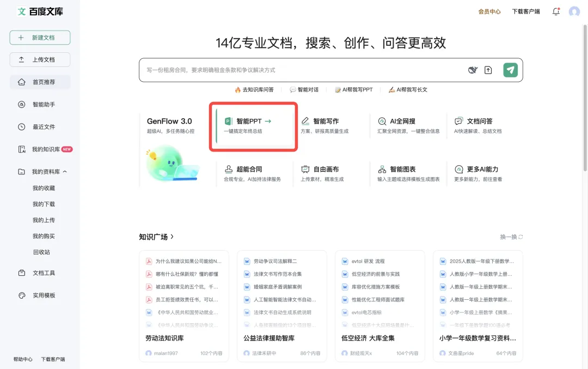Open the 智能PPT feature
Viewport: 588px width, 369px height.
coord(254,126)
